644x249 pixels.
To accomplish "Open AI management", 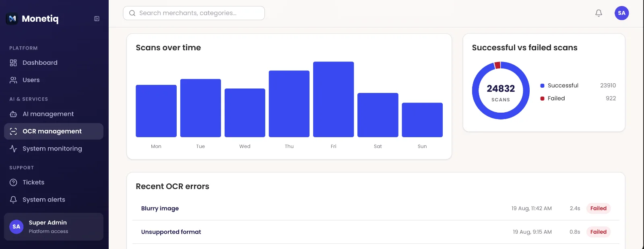I will pyautogui.click(x=54, y=114).
